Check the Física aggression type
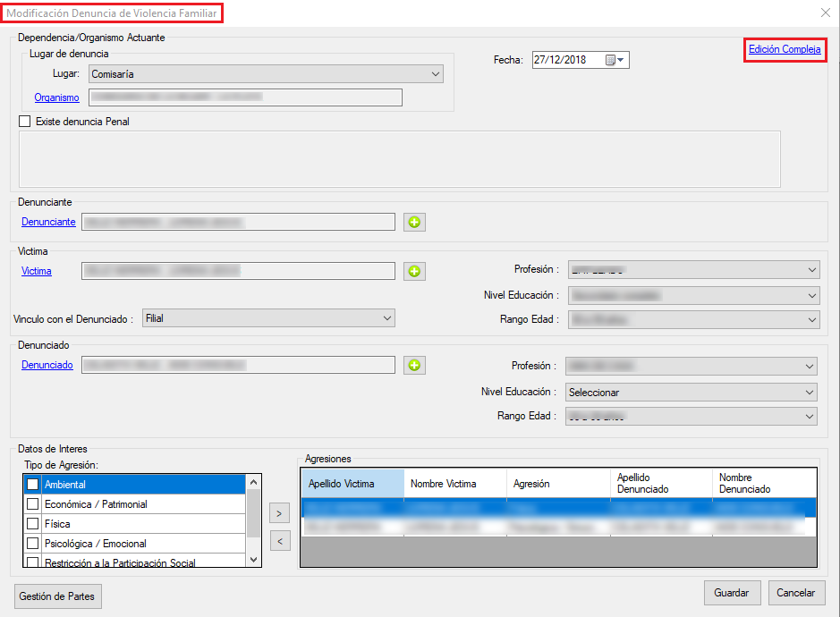840x617 pixels. 33,524
